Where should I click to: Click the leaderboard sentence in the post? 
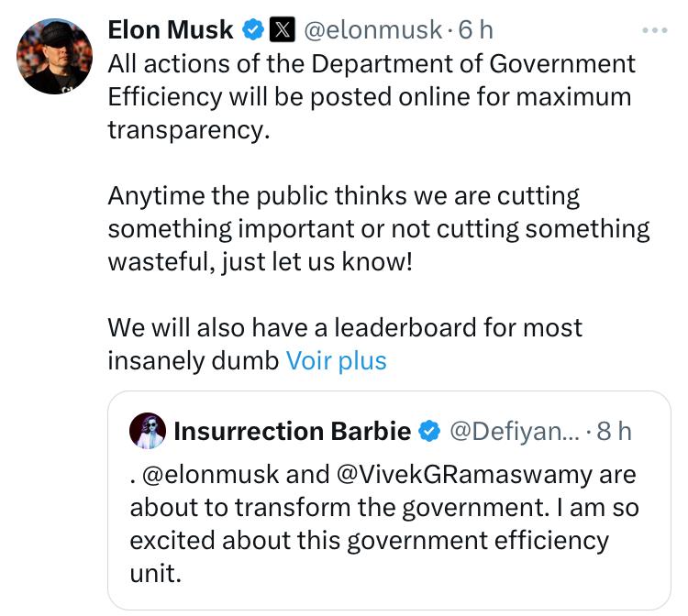click(345, 328)
